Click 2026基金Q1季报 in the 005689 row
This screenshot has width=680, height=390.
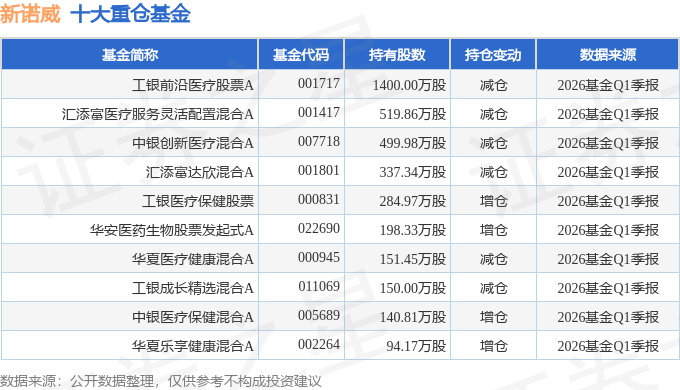(x=608, y=317)
